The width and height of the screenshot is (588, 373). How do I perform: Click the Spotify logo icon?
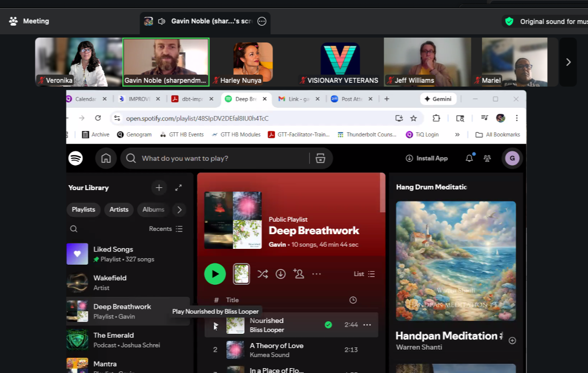(x=75, y=158)
